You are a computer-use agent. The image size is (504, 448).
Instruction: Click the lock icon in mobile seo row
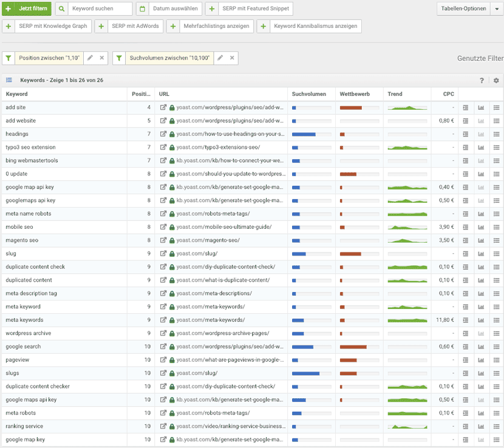(172, 227)
